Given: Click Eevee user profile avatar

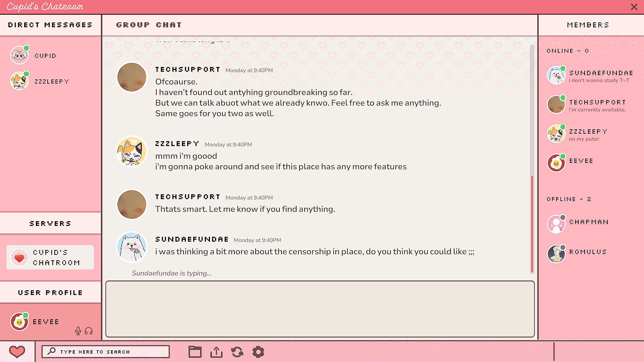Looking at the screenshot, I should click(19, 322).
